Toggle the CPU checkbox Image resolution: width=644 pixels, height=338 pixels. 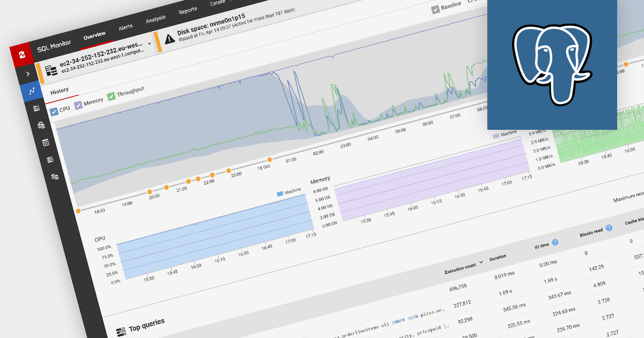click(54, 112)
